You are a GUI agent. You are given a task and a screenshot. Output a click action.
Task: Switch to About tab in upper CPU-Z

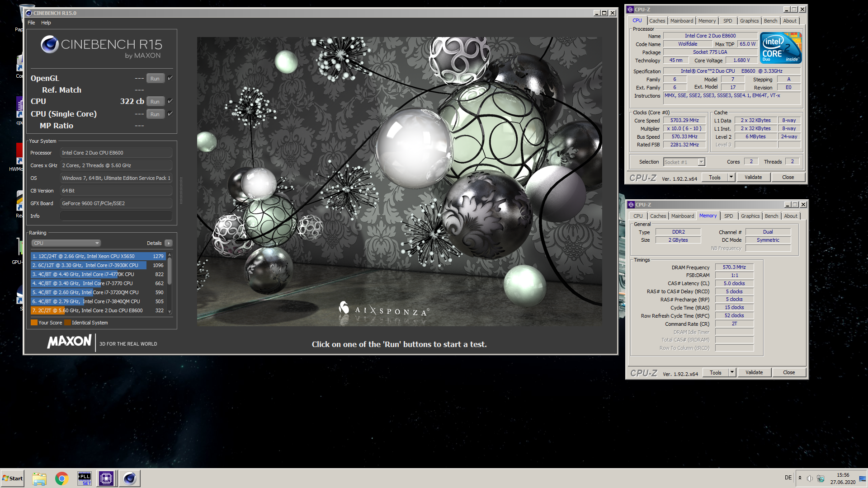pyautogui.click(x=790, y=21)
